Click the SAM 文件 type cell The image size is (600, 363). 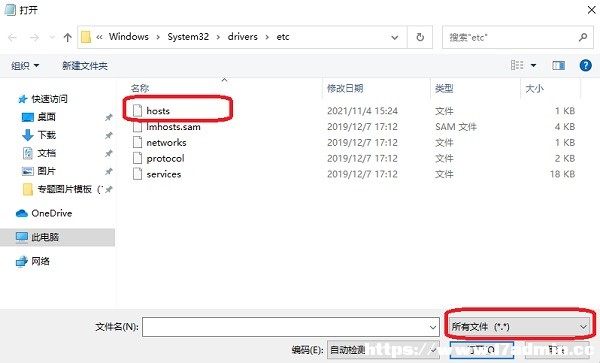[456, 127]
